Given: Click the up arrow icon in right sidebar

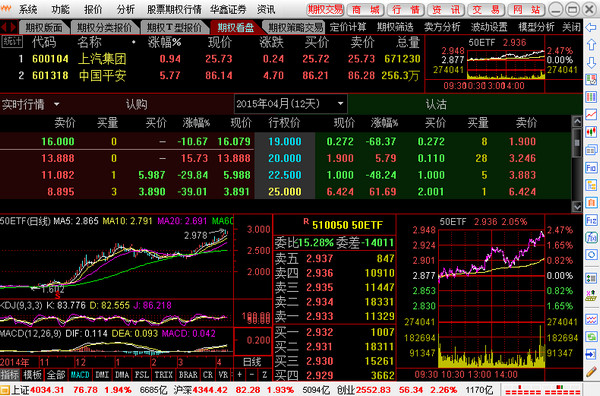Looking at the screenshot, I should click(x=591, y=45).
